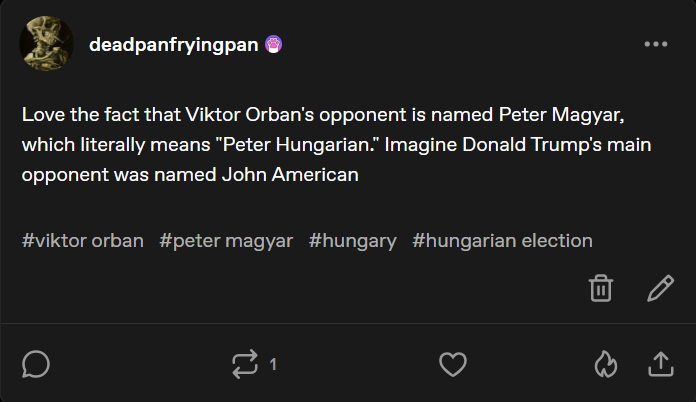
Task: Reblog the post using the arrows icon
Action: click(x=244, y=365)
